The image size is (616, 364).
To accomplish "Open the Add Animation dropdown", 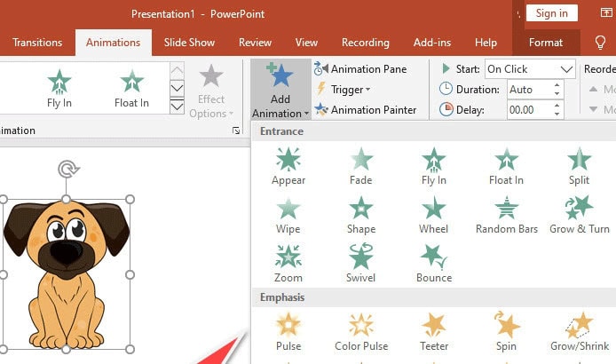I will [280, 90].
